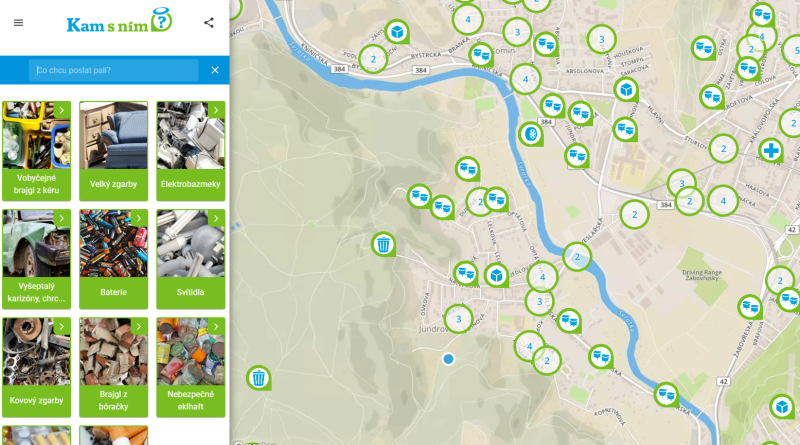This screenshot has height=445, width=800.
Task: Open the Vobyčejné brajgl z kéru category
Action: pyautogui.click(x=36, y=151)
